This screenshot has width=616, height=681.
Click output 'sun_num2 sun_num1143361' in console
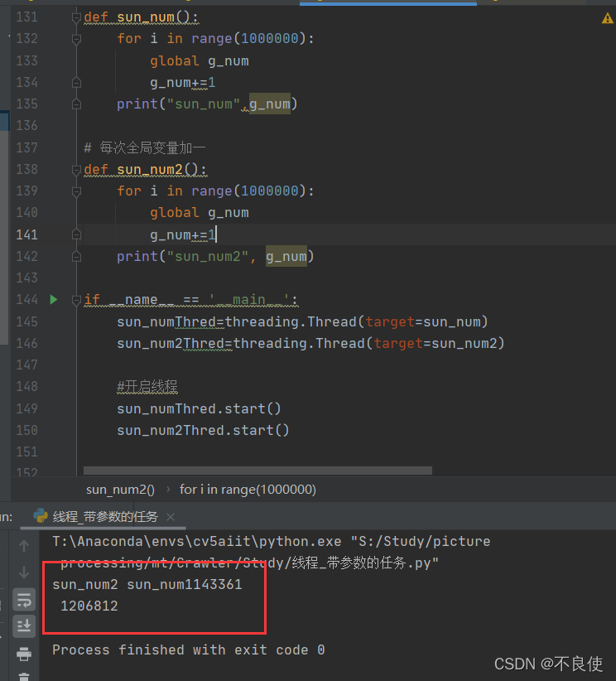147,585
